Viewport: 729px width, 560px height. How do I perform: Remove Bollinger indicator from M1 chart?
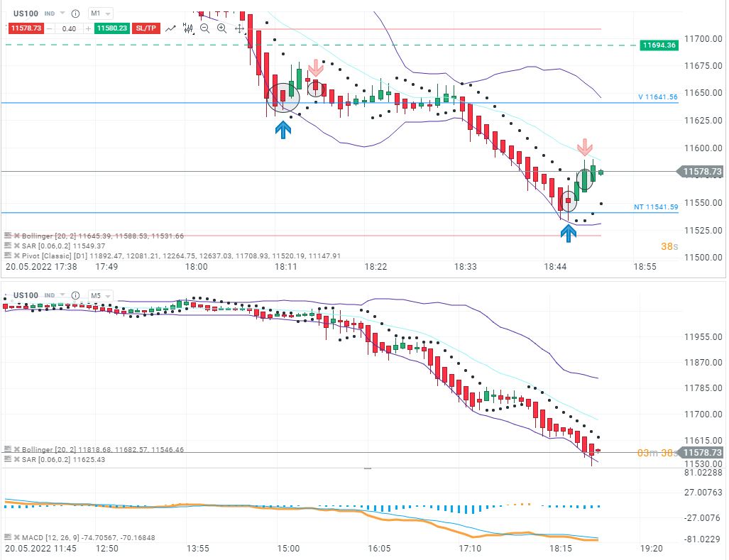(x=17, y=236)
